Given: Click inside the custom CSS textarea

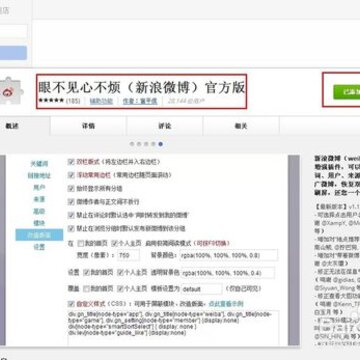Looking at the screenshot, I should pos(173,328).
